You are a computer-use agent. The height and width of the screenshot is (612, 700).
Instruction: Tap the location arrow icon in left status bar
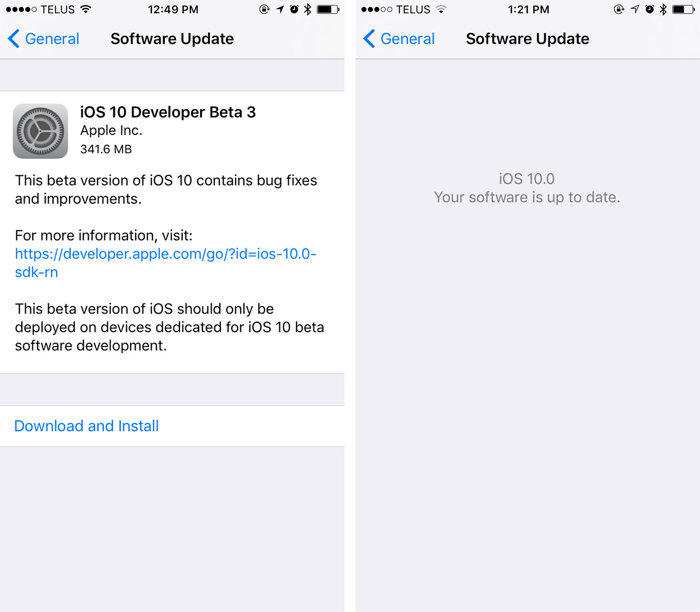tap(280, 9)
